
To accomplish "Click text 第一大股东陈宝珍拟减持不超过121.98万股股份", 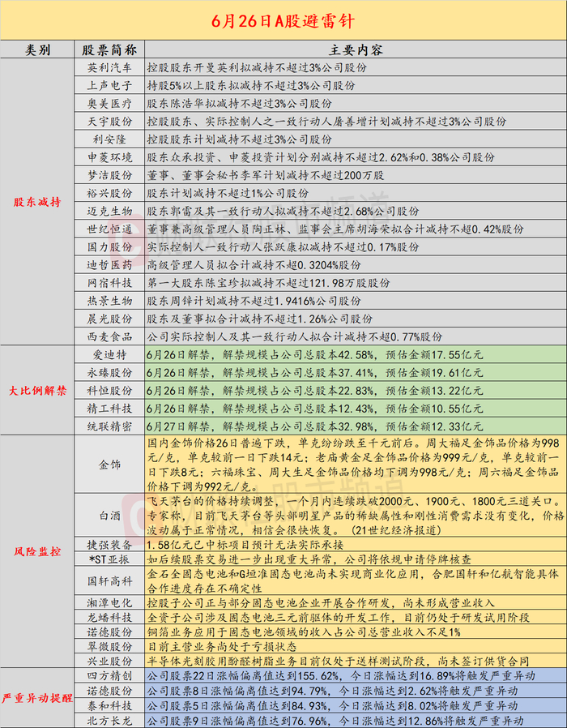I will 268,283.
